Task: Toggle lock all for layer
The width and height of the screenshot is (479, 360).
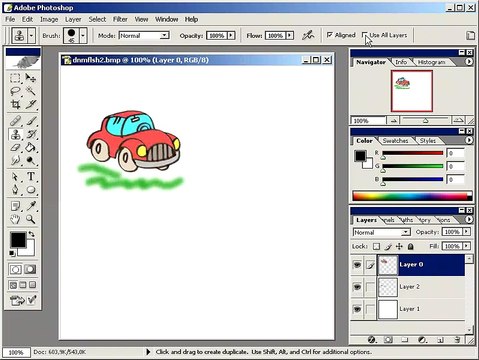Action: pos(411,247)
